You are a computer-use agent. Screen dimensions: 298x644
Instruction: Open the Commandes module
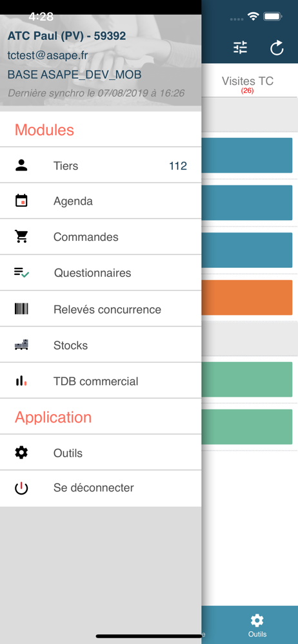101,236
